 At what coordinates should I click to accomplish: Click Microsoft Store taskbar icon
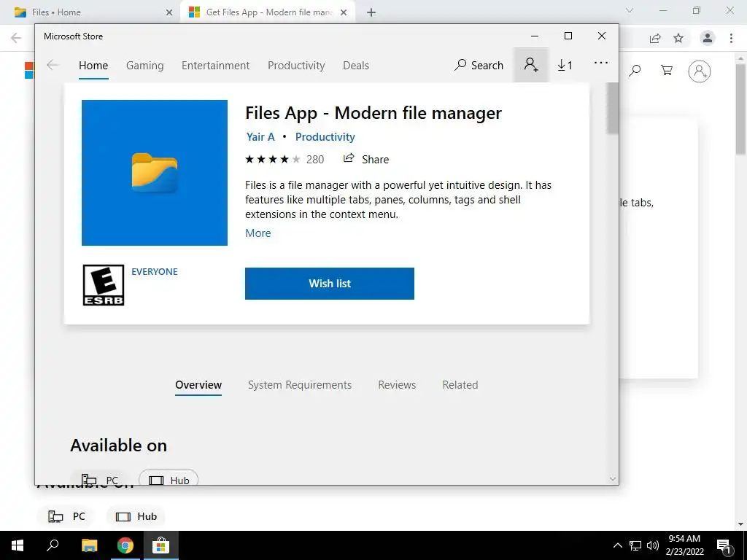(x=161, y=545)
